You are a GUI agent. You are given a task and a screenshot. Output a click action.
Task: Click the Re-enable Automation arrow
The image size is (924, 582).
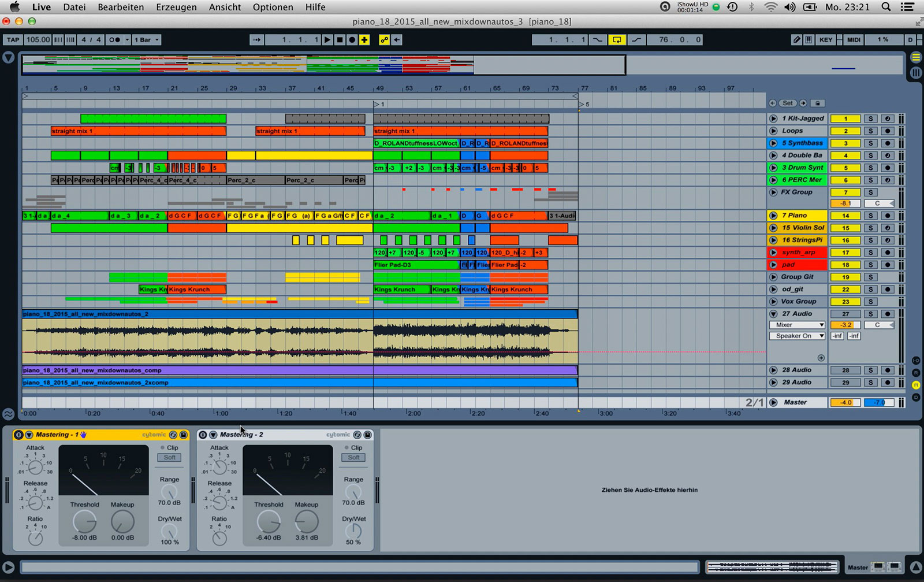[x=397, y=40]
